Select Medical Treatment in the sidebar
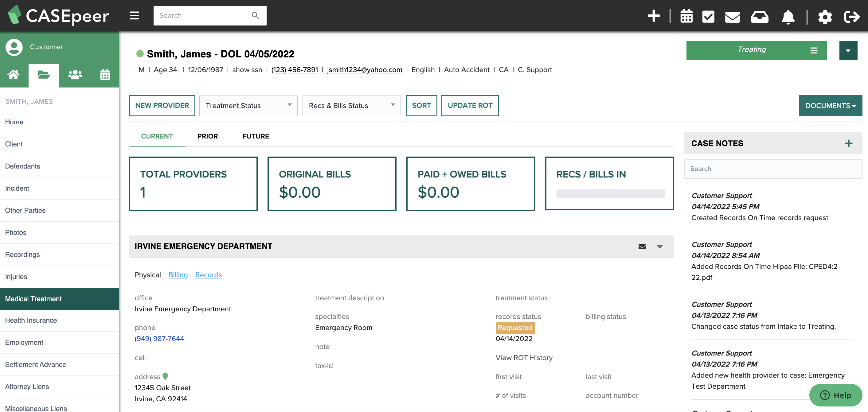This screenshot has height=412, width=868. pyautogui.click(x=60, y=299)
